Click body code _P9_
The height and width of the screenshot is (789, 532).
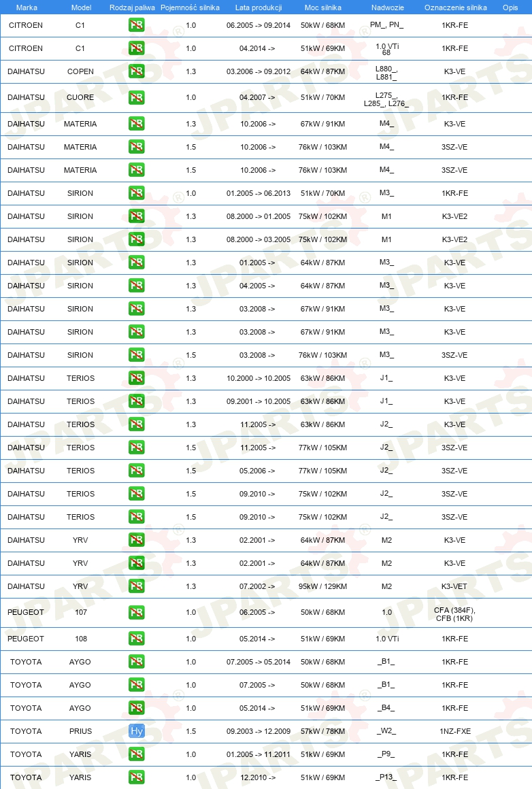(386, 754)
